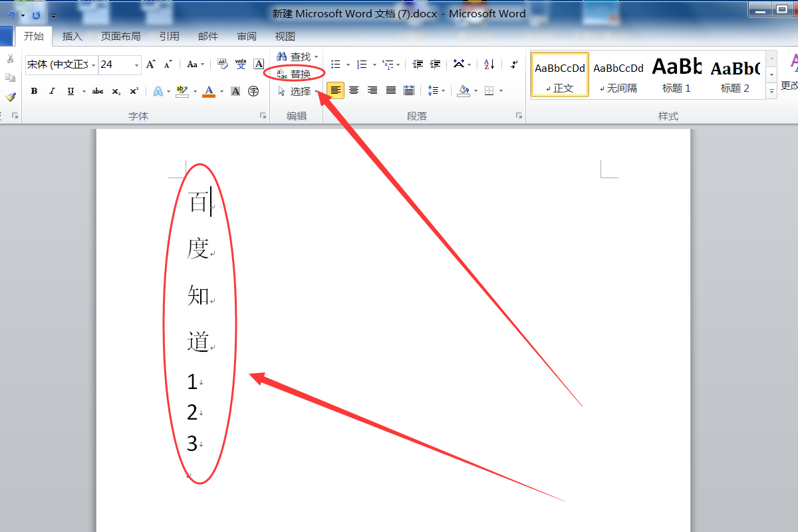Toggle Align Text Left
The image size is (798, 532).
tap(336, 90)
